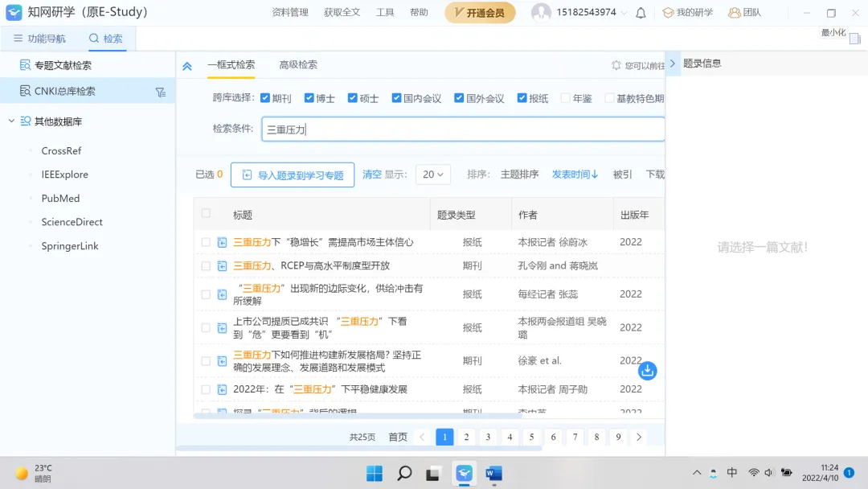Click the 知网研学 taskbar icon
The height and width of the screenshot is (489, 868).
coord(464,474)
